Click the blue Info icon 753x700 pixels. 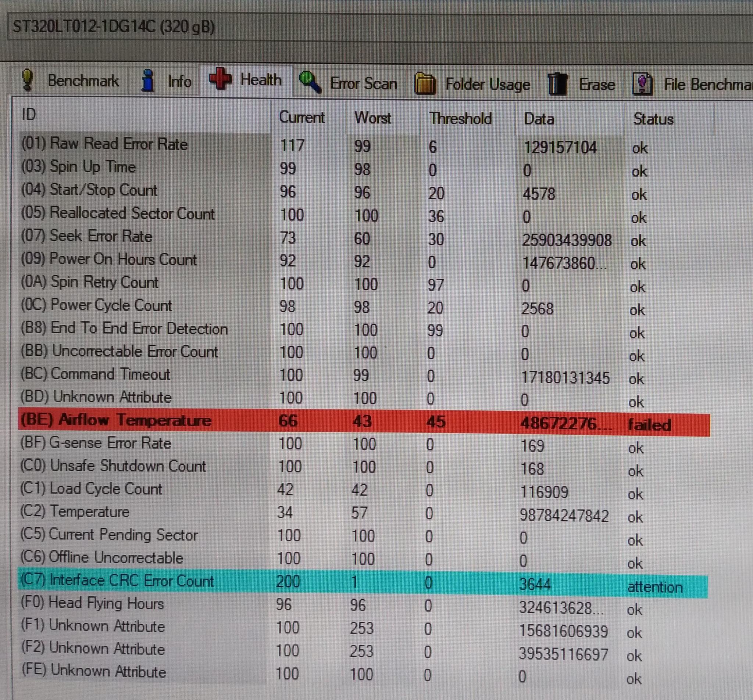[148, 80]
